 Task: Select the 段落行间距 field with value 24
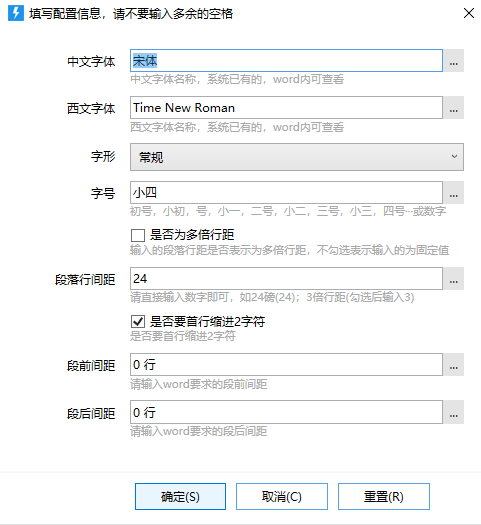[286, 279]
